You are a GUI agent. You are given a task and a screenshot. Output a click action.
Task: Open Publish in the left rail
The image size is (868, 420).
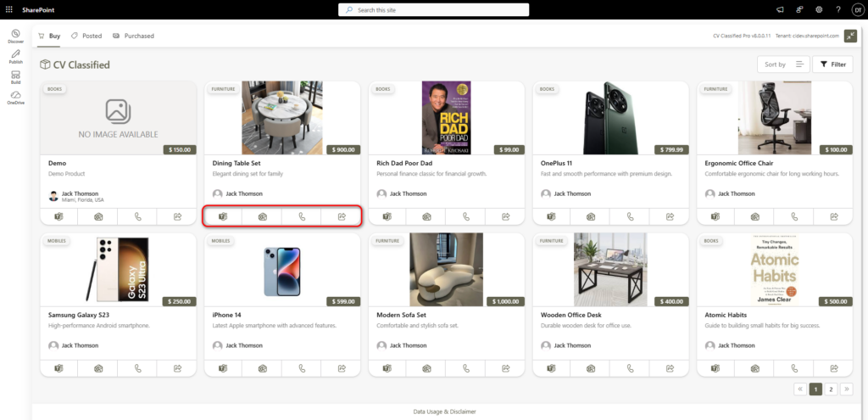tap(15, 57)
